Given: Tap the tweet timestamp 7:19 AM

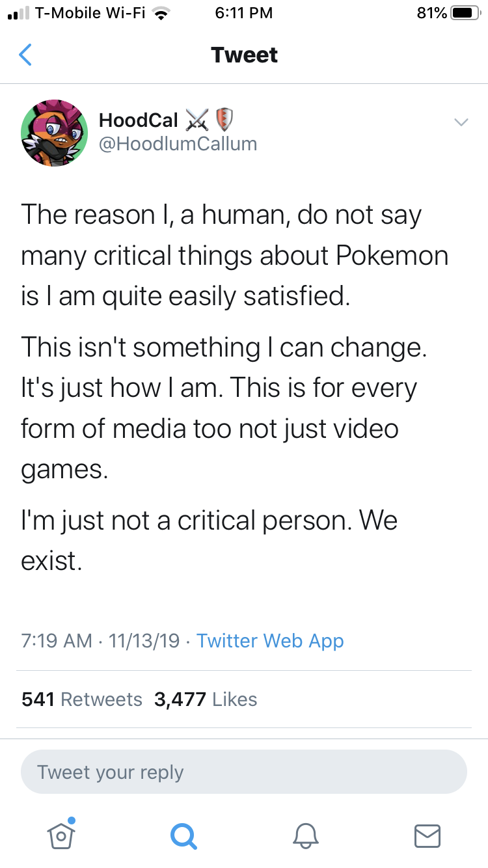Looking at the screenshot, I should [57, 641].
